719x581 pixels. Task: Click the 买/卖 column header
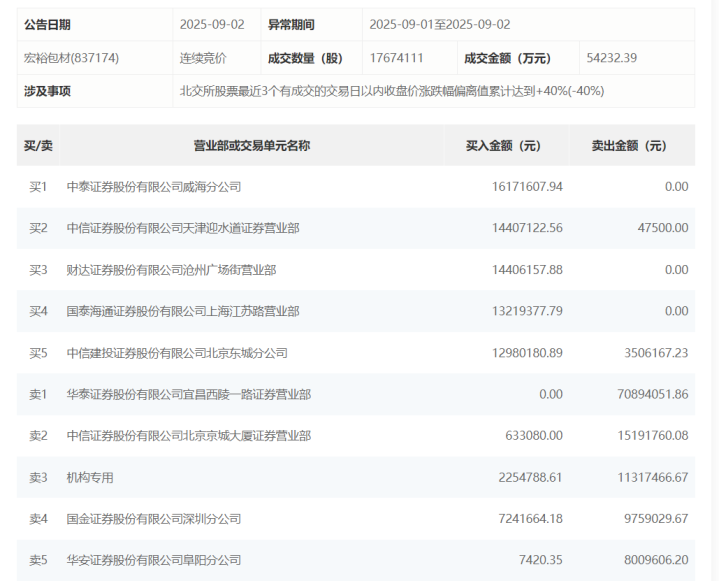(x=38, y=145)
